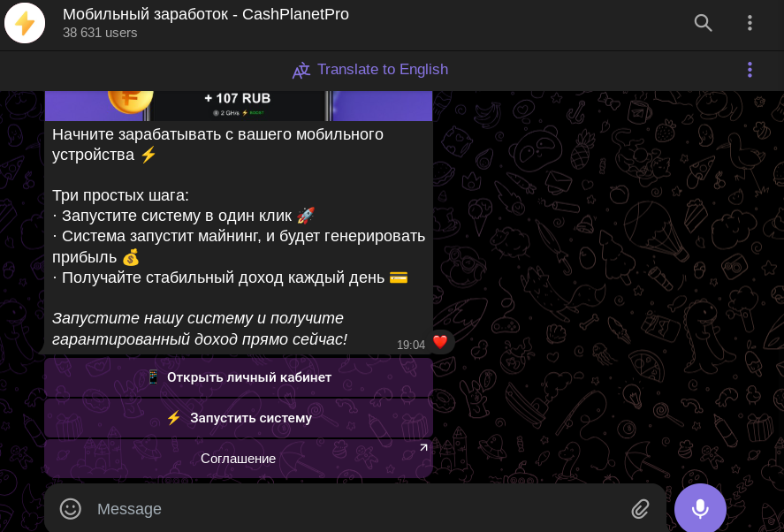Click the Translate to English text
Image resolution: width=784 pixels, height=532 pixels.
pos(382,70)
